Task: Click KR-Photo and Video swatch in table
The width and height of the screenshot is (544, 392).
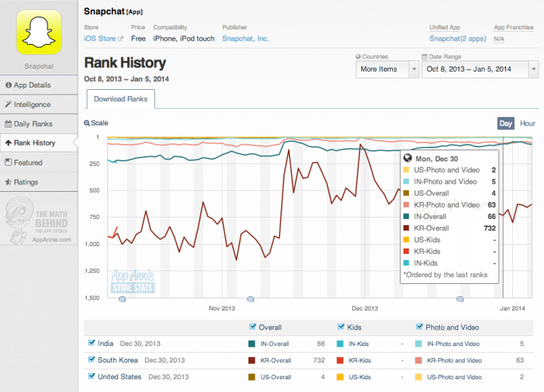Action: point(419,360)
